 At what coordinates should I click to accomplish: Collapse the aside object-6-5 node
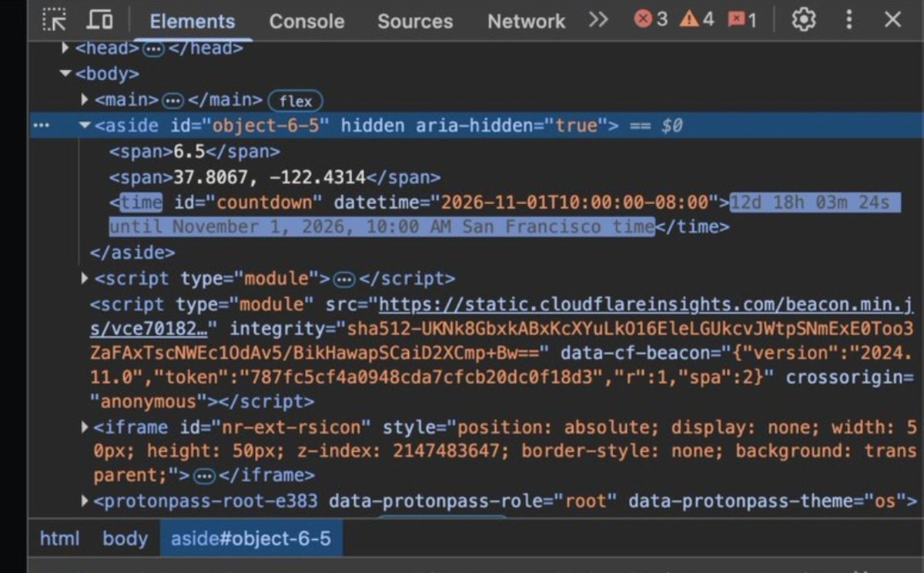point(85,125)
